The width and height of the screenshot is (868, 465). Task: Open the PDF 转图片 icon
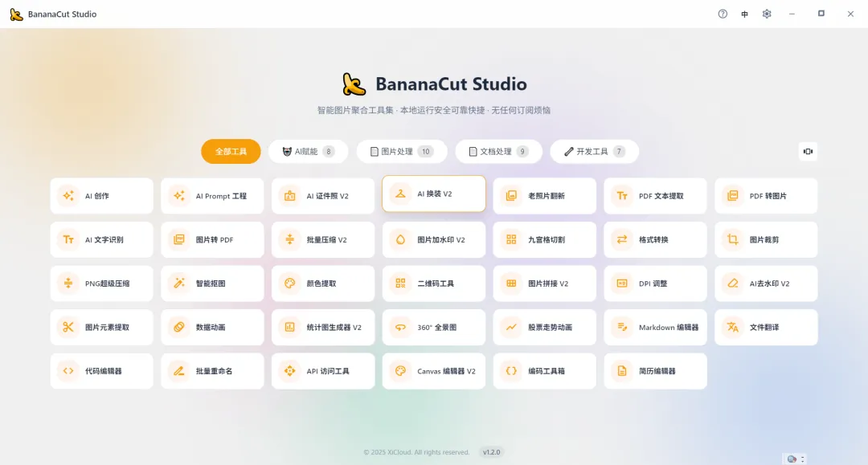coord(732,196)
